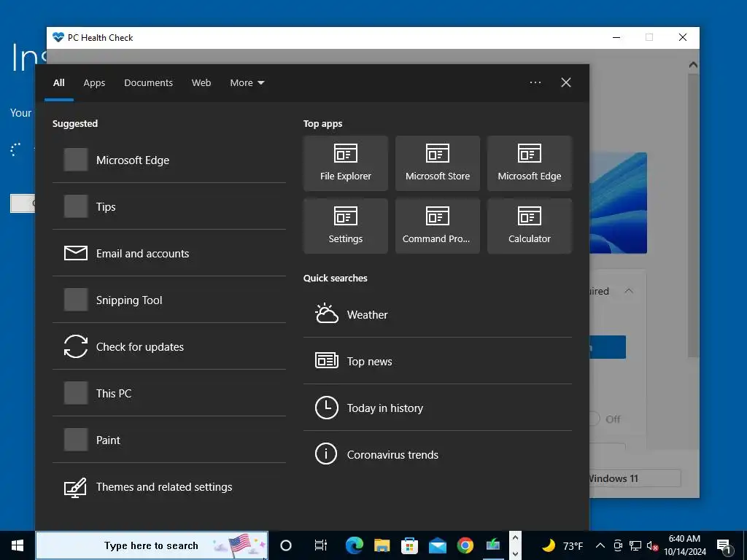Click PC Health Check scrollbar up arrow
The width and height of the screenshot is (747, 560).
pyautogui.click(x=693, y=64)
